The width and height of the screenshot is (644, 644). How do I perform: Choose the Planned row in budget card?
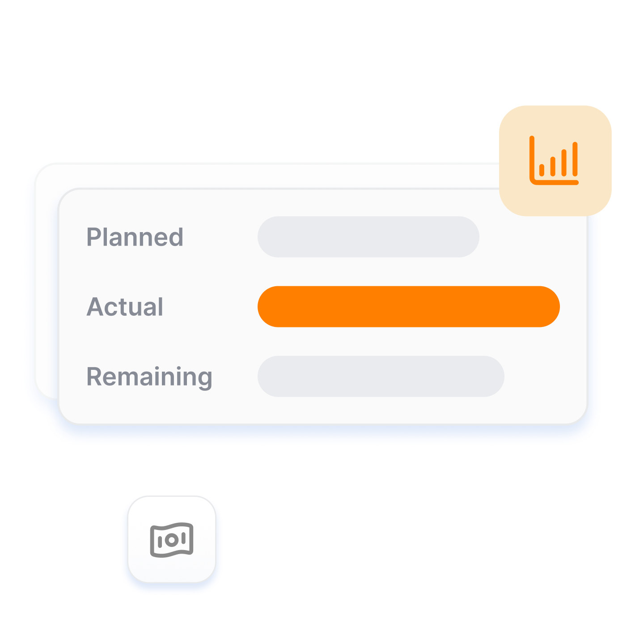(x=283, y=237)
